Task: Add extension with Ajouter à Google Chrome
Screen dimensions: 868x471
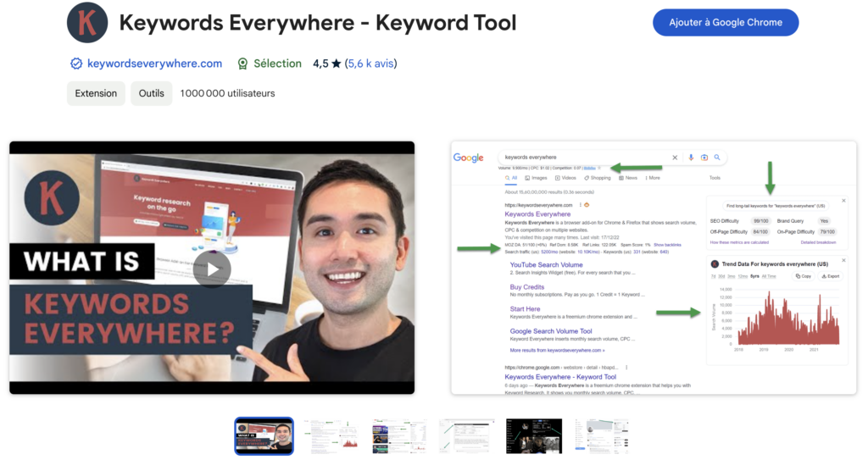Action: click(x=726, y=23)
